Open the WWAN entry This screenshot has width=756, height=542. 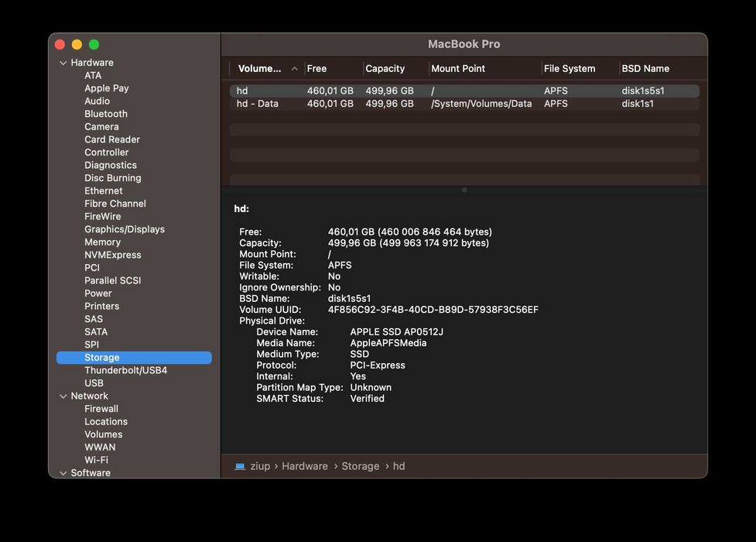[x=100, y=448]
